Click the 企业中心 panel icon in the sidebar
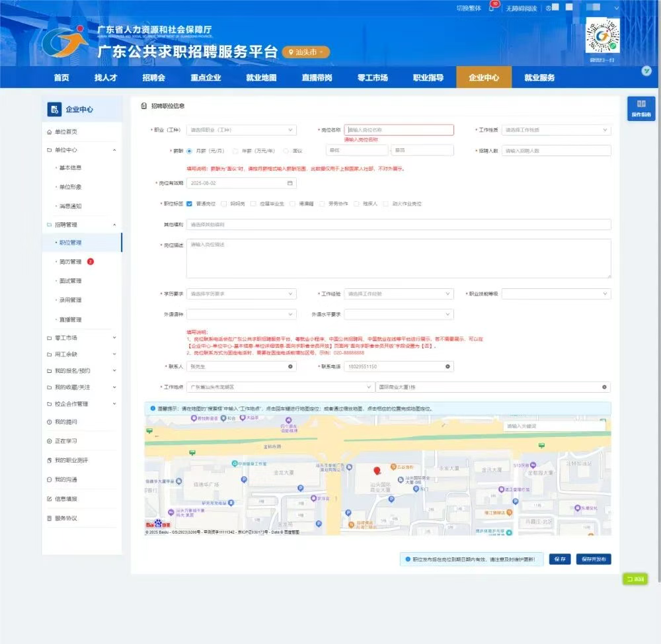Viewport: 661px width, 644px height. click(54, 108)
